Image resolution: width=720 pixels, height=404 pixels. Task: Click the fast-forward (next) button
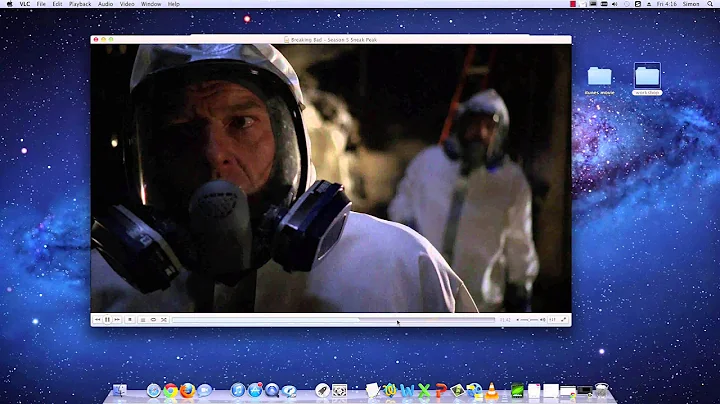(117, 320)
